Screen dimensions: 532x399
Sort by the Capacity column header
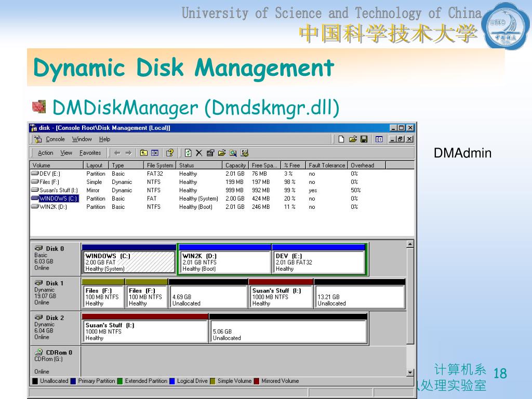point(235,165)
